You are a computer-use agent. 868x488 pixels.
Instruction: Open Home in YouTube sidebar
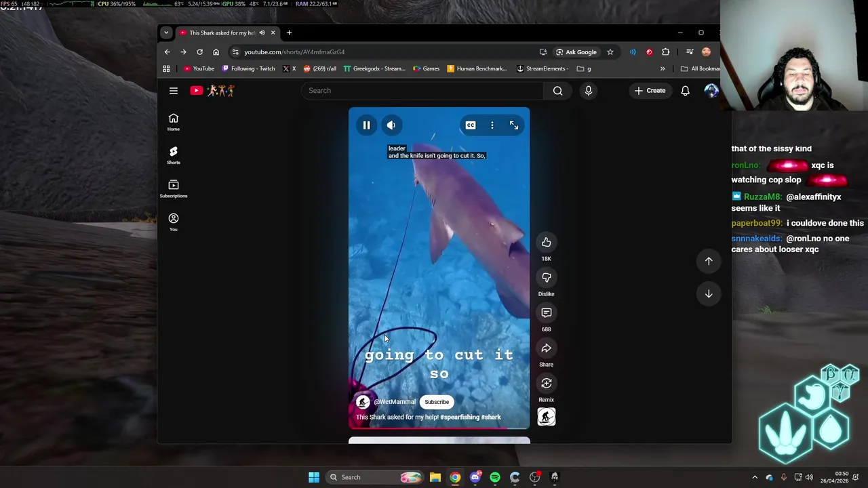pyautogui.click(x=174, y=122)
